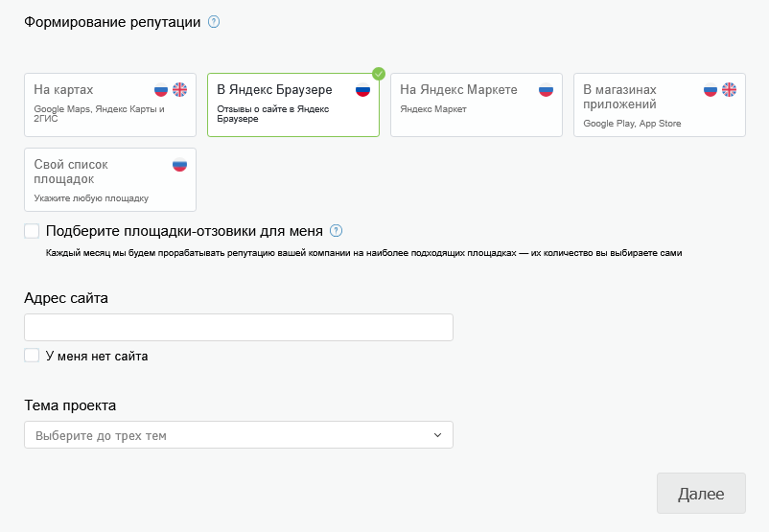Click the Тема проекта dropdown chevron arrow

[x=437, y=435]
